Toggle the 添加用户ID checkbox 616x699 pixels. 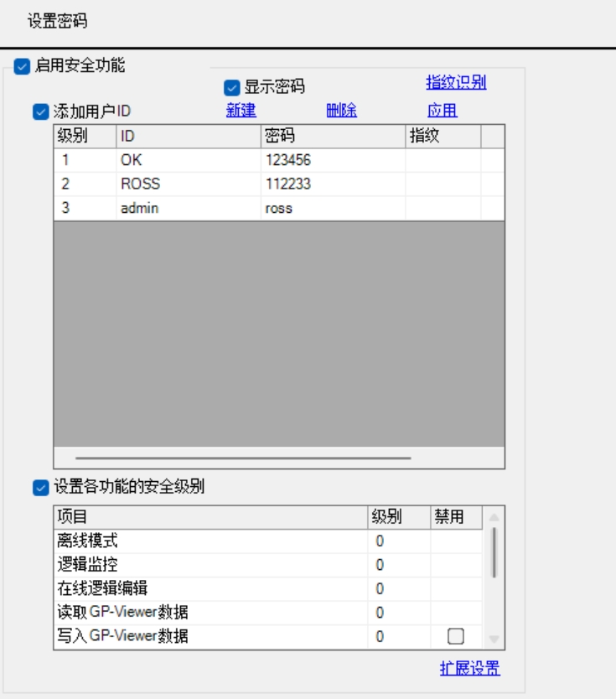39,111
